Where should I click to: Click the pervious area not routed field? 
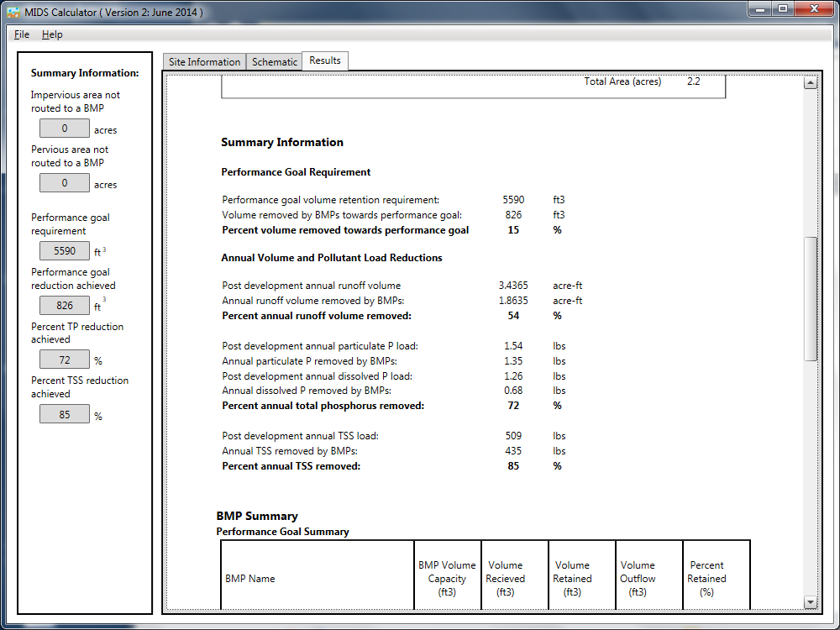(65, 183)
